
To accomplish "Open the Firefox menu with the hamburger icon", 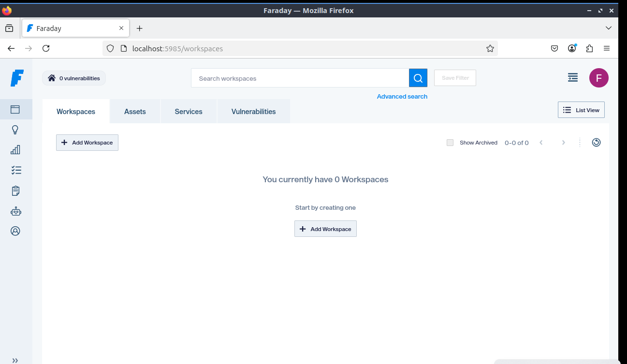I will (x=607, y=48).
